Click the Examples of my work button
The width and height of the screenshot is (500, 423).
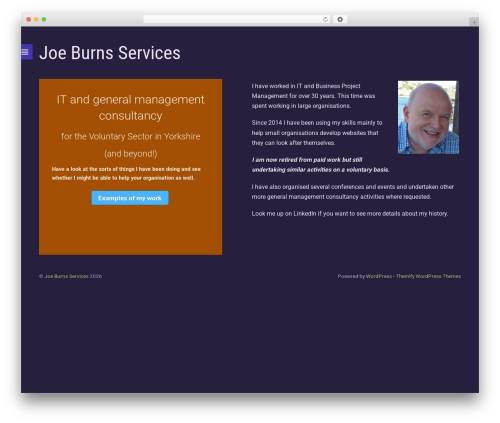click(x=130, y=198)
